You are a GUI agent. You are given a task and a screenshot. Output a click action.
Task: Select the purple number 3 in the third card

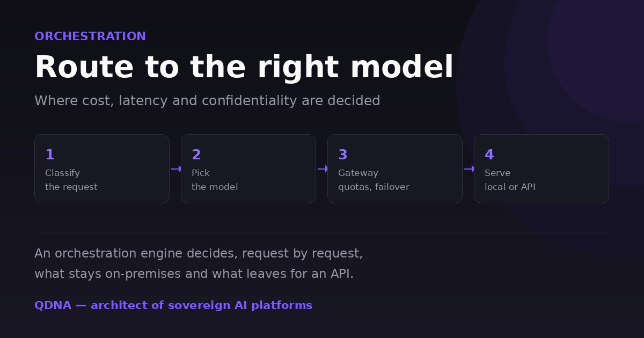tap(343, 155)
